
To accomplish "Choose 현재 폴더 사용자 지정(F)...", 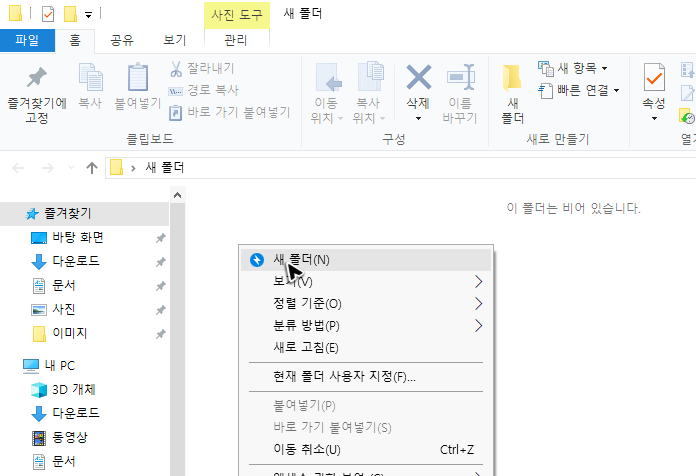I will pos(366,377).
